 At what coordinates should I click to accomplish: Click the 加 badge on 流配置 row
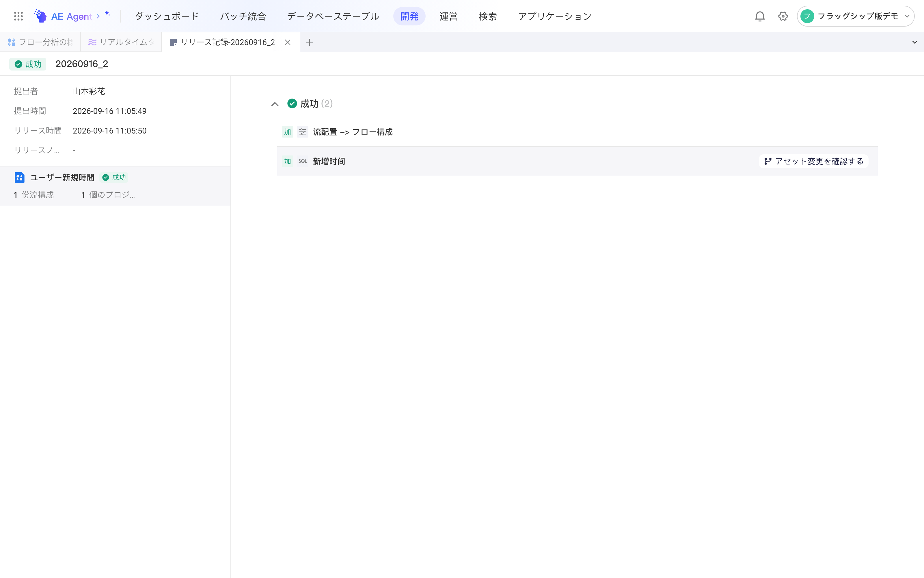tap(288, 132)
